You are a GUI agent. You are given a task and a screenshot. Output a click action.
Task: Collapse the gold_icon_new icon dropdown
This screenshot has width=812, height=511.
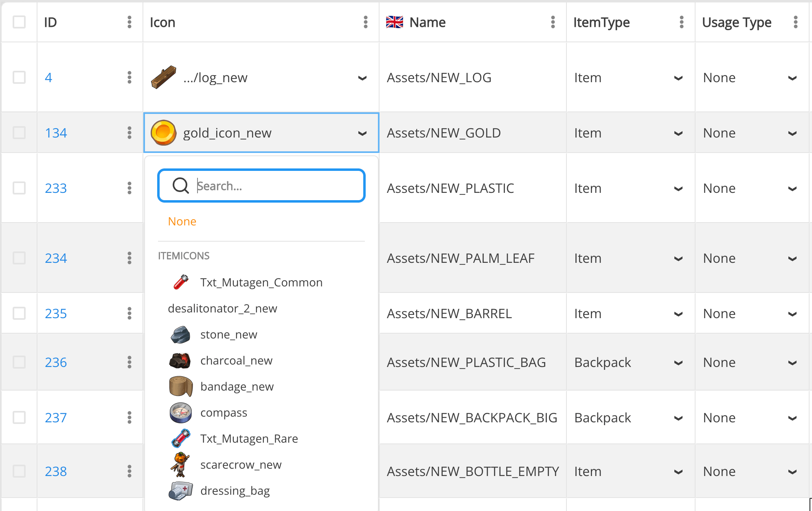[362, 133]
